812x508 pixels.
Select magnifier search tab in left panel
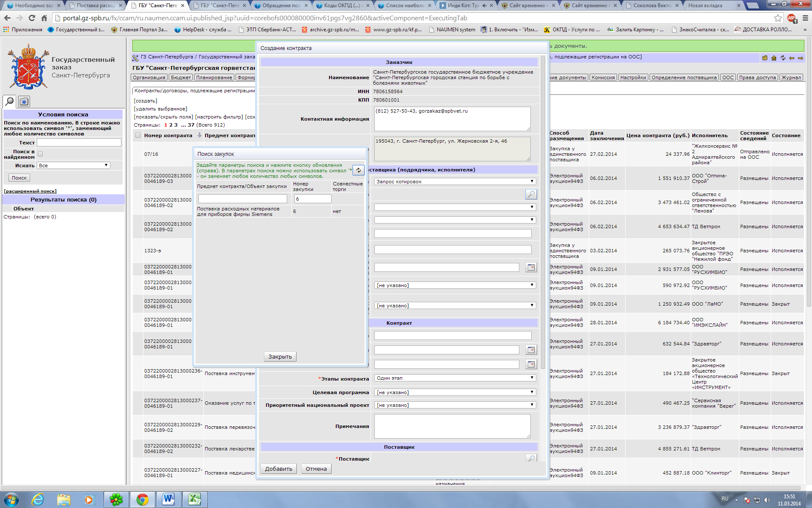click(x=9, y=101)
